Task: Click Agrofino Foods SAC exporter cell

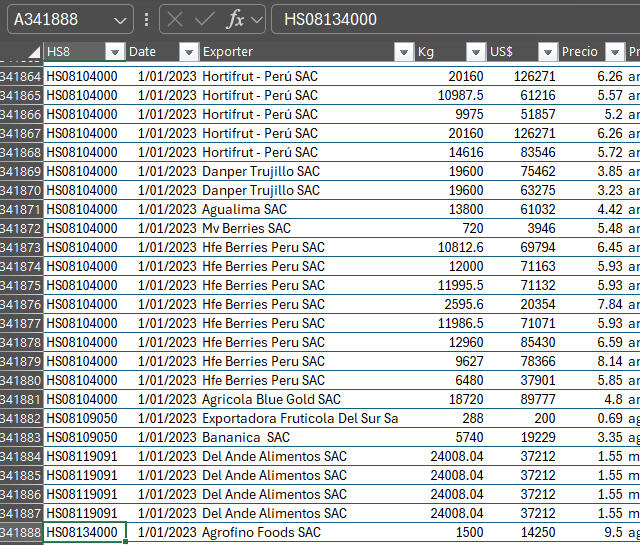Action: pyautogui.click(x=307, y=532)
